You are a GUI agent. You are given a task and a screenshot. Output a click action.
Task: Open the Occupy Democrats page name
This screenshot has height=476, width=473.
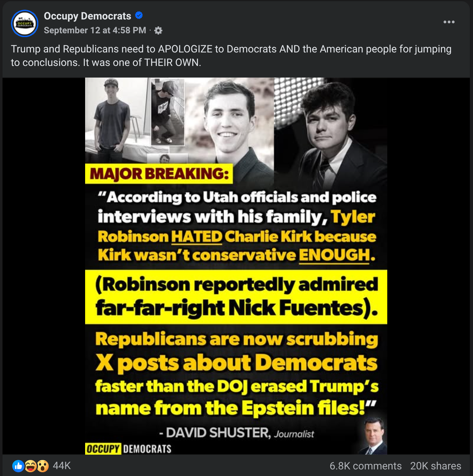pyautogui.click(x=87, y=16)
